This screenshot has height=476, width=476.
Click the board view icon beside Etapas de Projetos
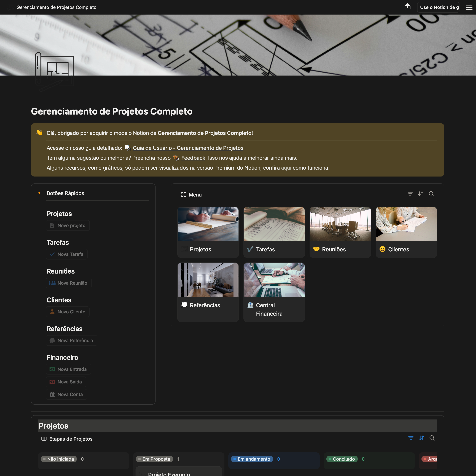44,438
